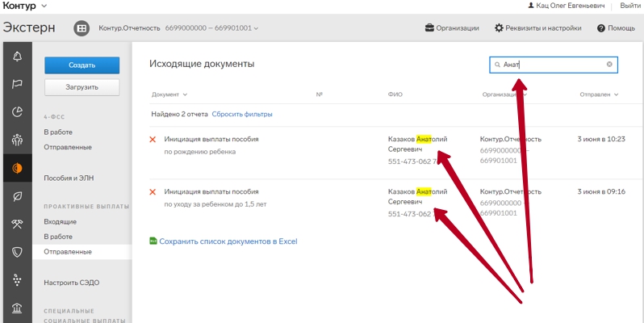This screenshot has height=323, width=644.
Task: Expand the Контур product dropdown
Action: click(23, 6)
